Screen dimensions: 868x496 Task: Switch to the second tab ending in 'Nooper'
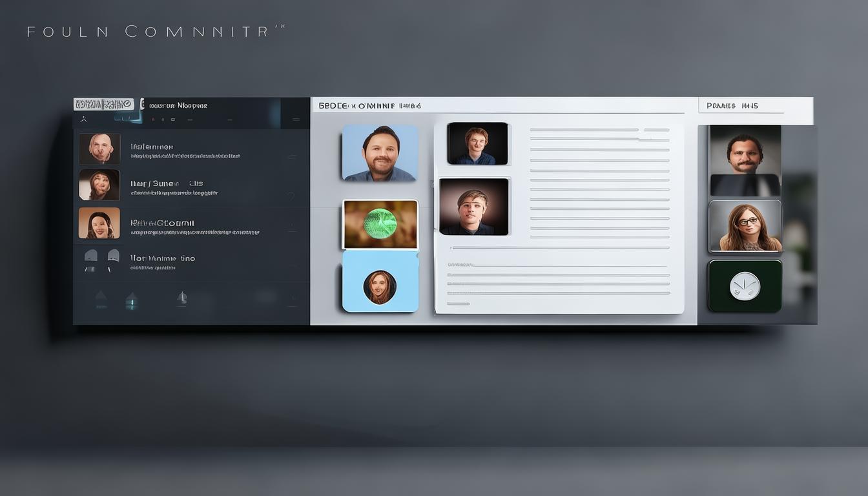click(178, 105)
